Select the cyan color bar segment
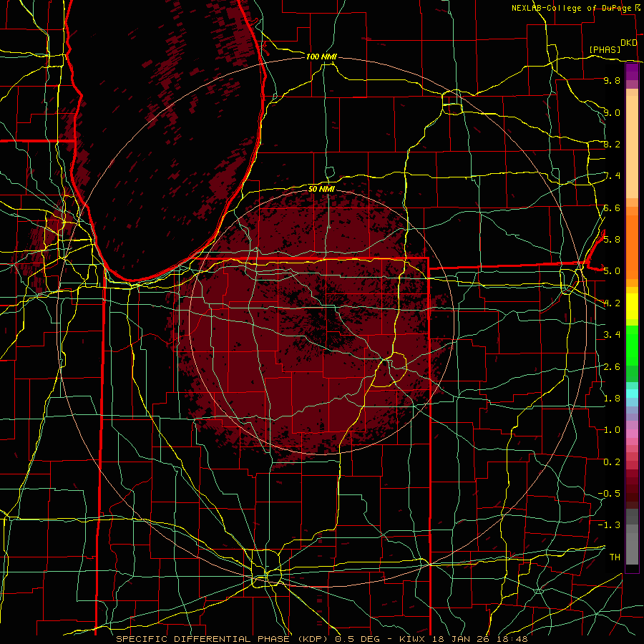 [632, 394]
